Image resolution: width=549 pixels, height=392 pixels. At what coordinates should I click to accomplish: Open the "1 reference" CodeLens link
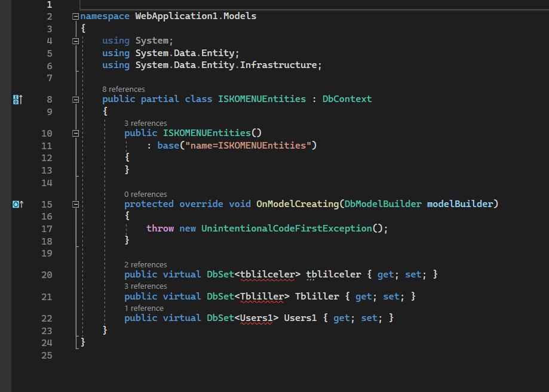pos(143,308)
